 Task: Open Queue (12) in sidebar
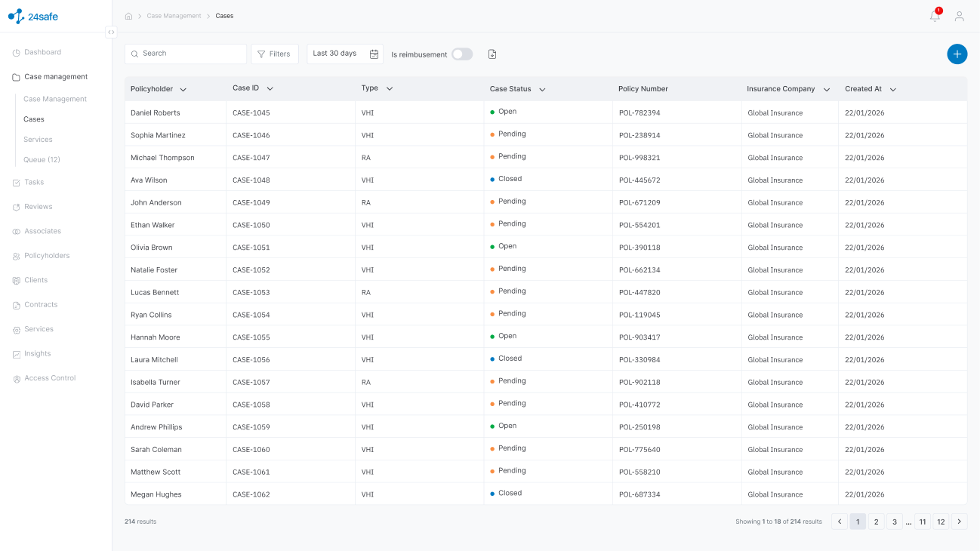coord(42,160)
